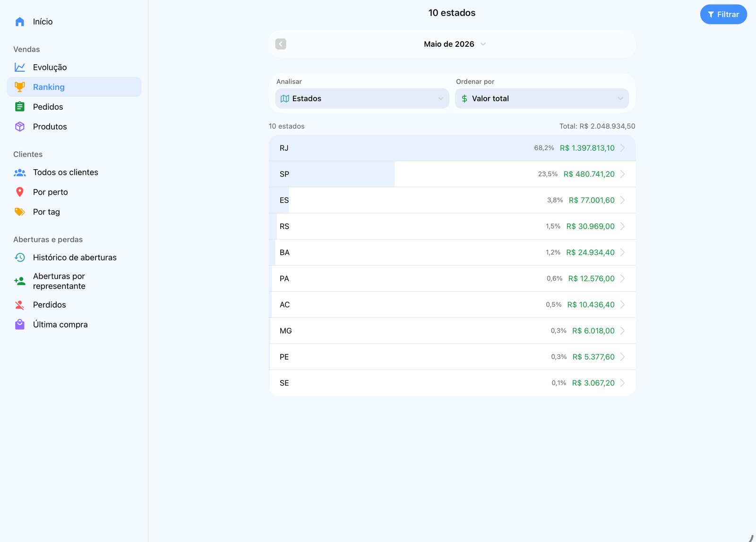The width and height of the screenshot is (756, 542).
Task: Click the Por perto map pin icon
Action: click(x=20, y=192)
